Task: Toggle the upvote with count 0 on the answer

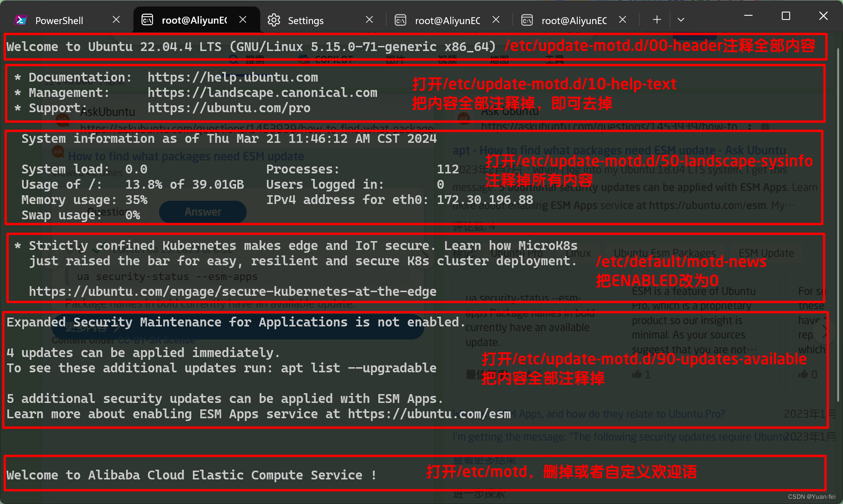Action: [804, 375]
